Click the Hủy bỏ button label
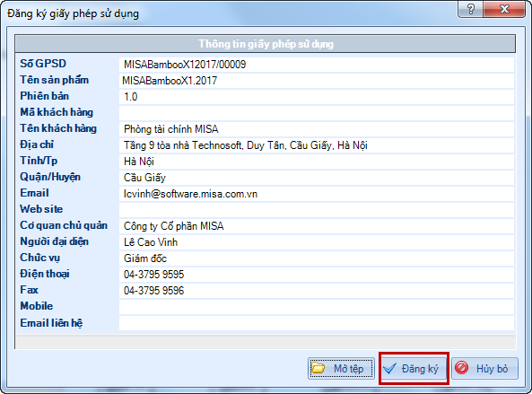This screenshot has height=394, width=532. (x=492, y=369)
